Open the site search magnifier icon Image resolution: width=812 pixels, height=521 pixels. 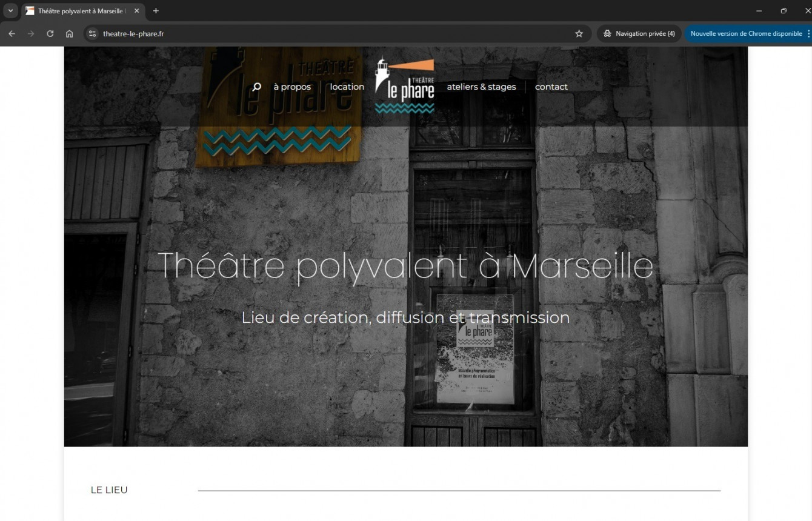[x=256, y=87]
